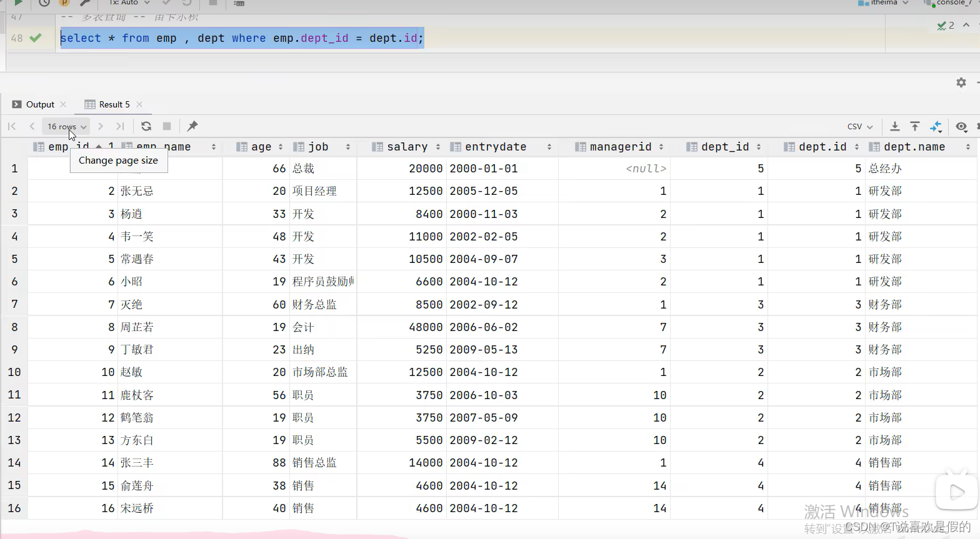Click the name cell 鹿杖客

tap(170, 395)
